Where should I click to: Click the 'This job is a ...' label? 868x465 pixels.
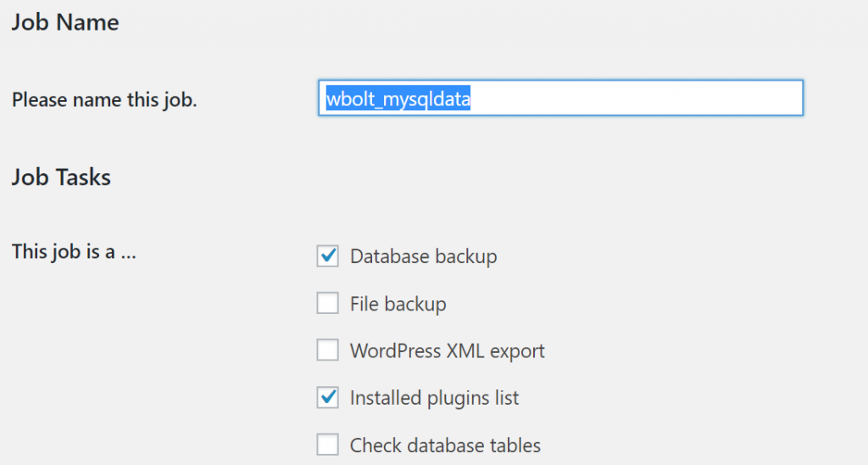74,252
